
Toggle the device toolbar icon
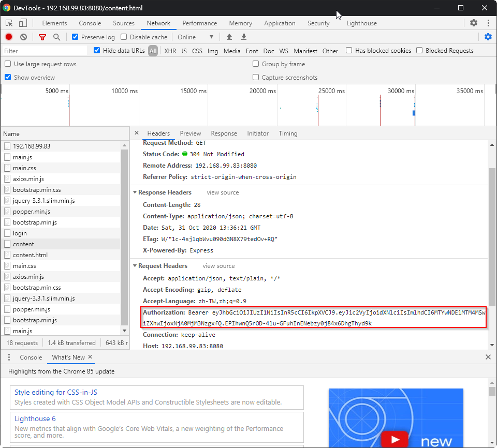point(23,23)
